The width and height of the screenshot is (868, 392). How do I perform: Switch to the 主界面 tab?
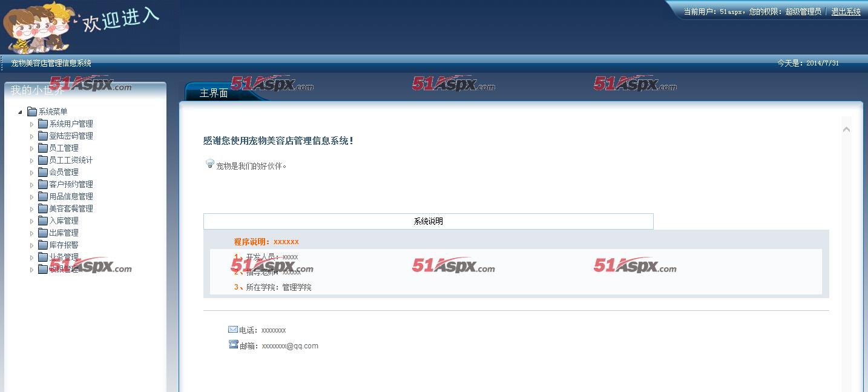tap(214, 93)
